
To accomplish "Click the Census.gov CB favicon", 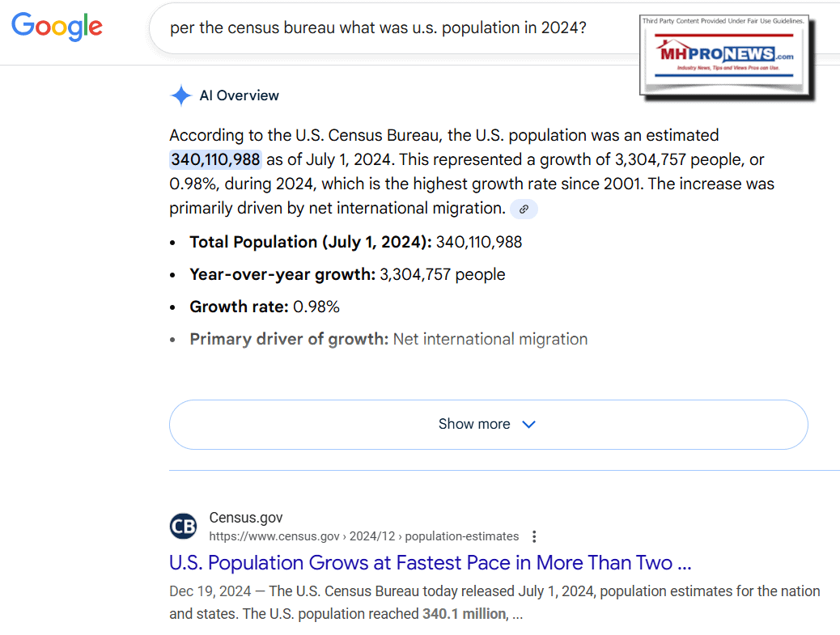I will [x=183, y=527].
